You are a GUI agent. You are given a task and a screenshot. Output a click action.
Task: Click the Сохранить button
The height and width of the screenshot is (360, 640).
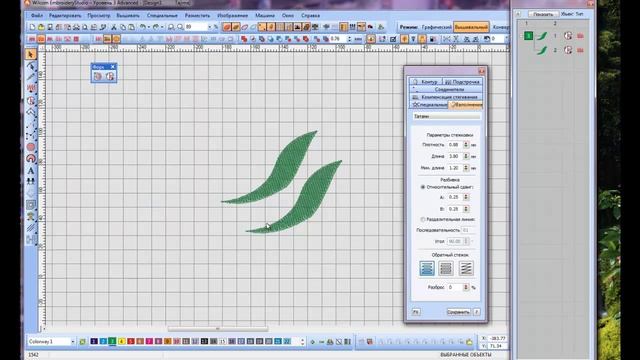click(458, 312)
